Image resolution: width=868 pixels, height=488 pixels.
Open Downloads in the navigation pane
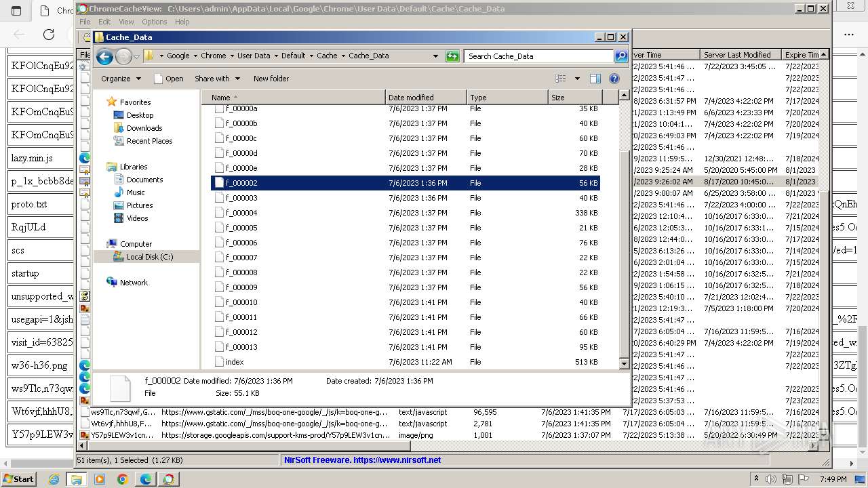coord(144,128)
